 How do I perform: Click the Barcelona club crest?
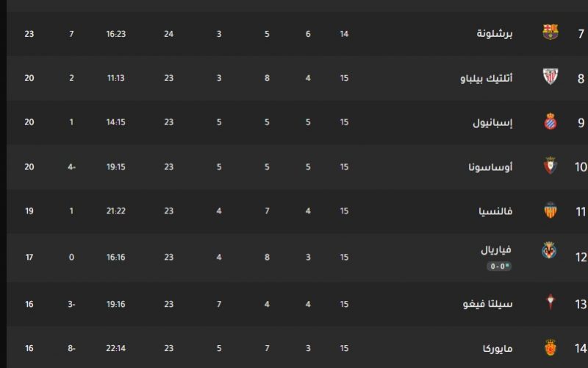550,32
